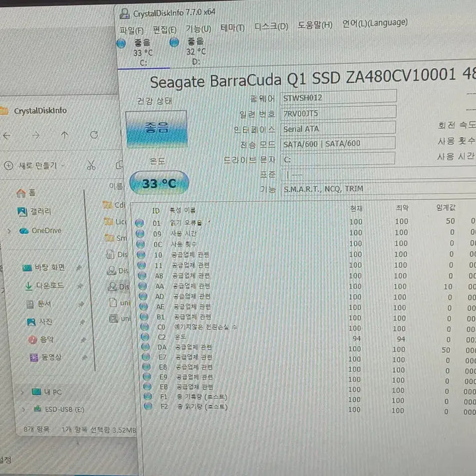
Task: Refresh the File Explorer window
Action: coord(94,134)
